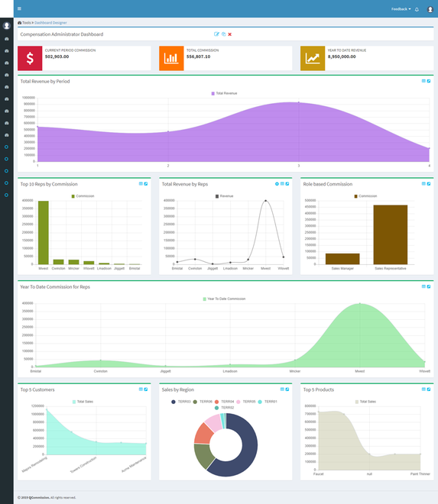438x504 pixels.
Task: Toggle Commission legend in Role based Commission
Action: click(365, 196)
